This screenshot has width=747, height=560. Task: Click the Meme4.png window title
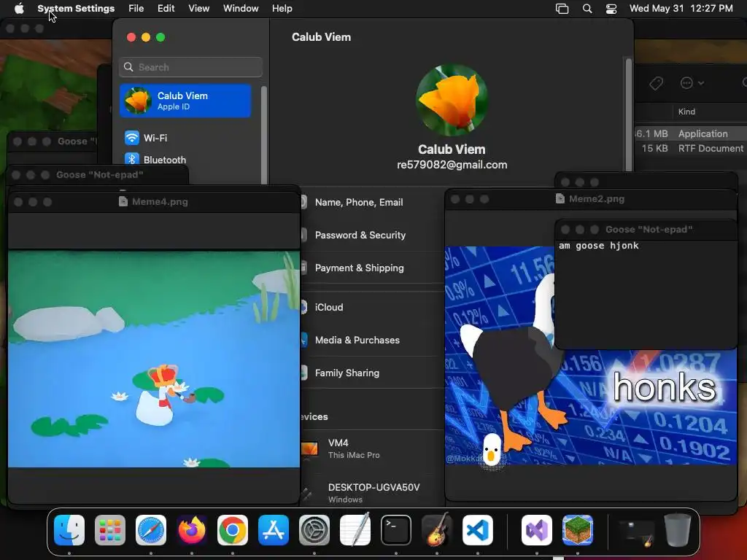pos(160,201)
